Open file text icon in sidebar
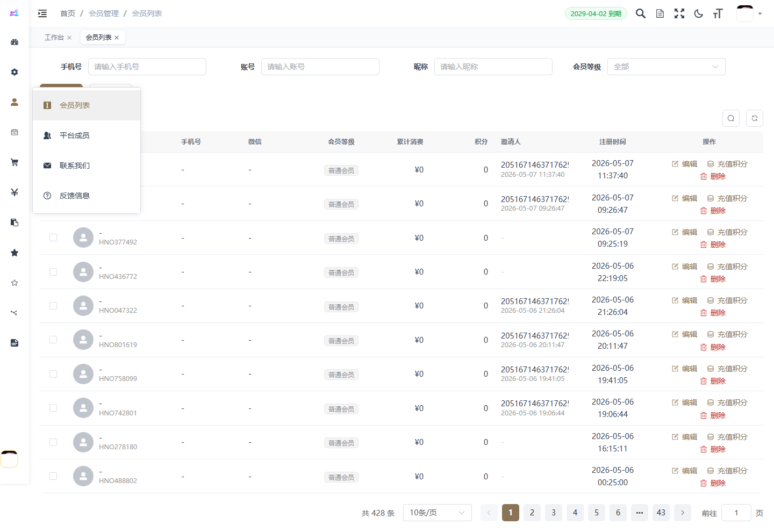The width and height of the screenshot is (774, 532). tap(15, 343)
